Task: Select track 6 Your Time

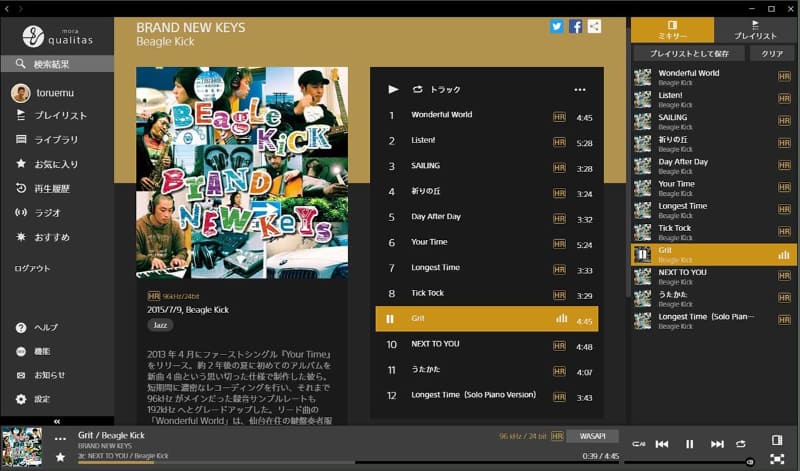Action: pos(487,243)
